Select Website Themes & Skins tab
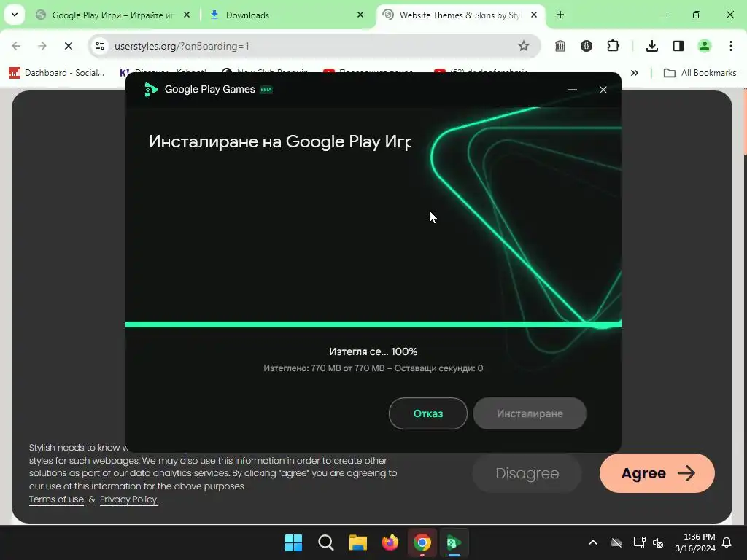747x560 pixels. point(461,15)
